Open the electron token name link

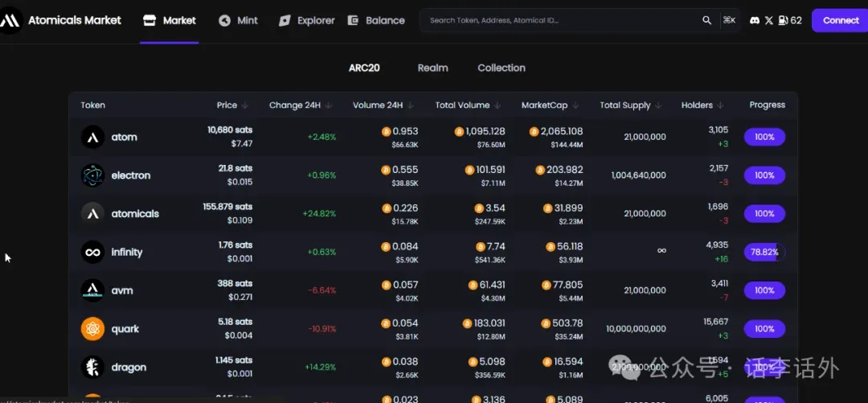click(x=131, y=175)
